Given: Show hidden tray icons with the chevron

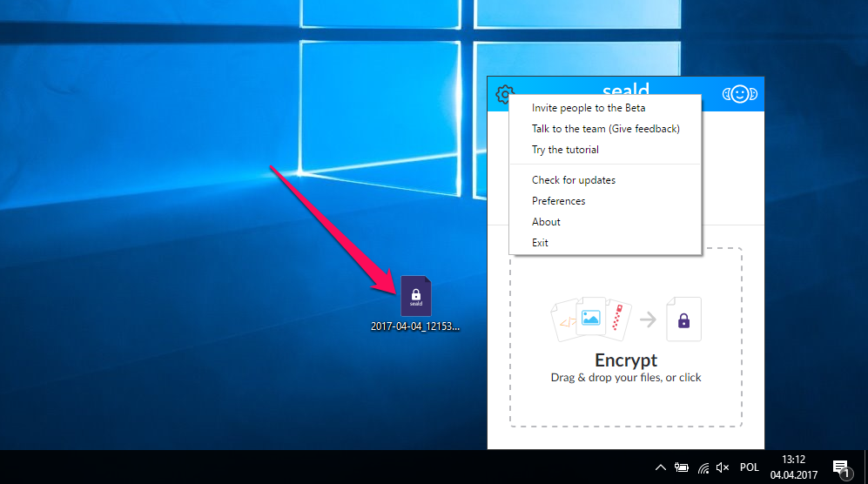Looking at the screenshot, I should pyautogui.click(x=661, y=467).
